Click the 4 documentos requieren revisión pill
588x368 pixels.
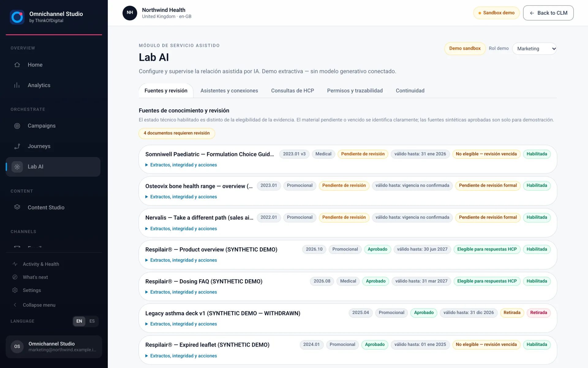tap(177, 133)
